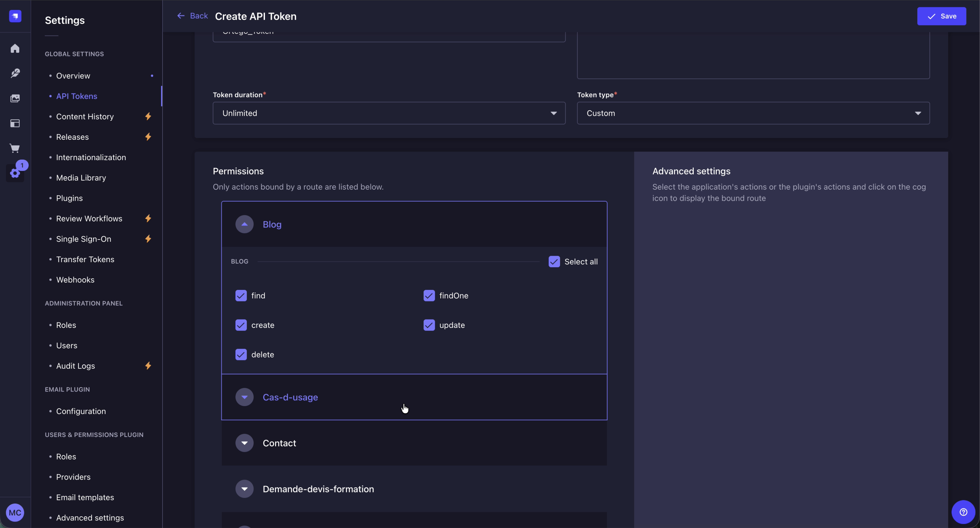Uncheck the delete permission checkbox
The image size is (980, 528).
click(241, 354)
